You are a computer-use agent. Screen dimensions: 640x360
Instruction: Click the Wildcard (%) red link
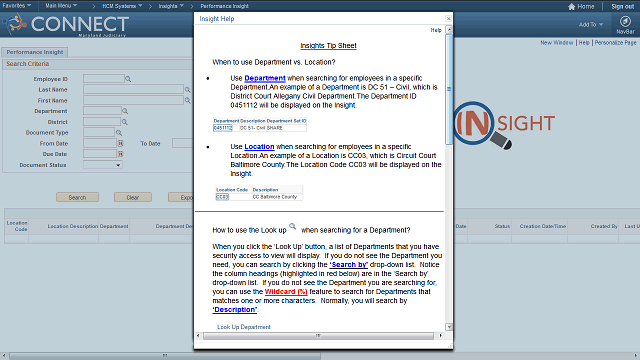[286, 291]
